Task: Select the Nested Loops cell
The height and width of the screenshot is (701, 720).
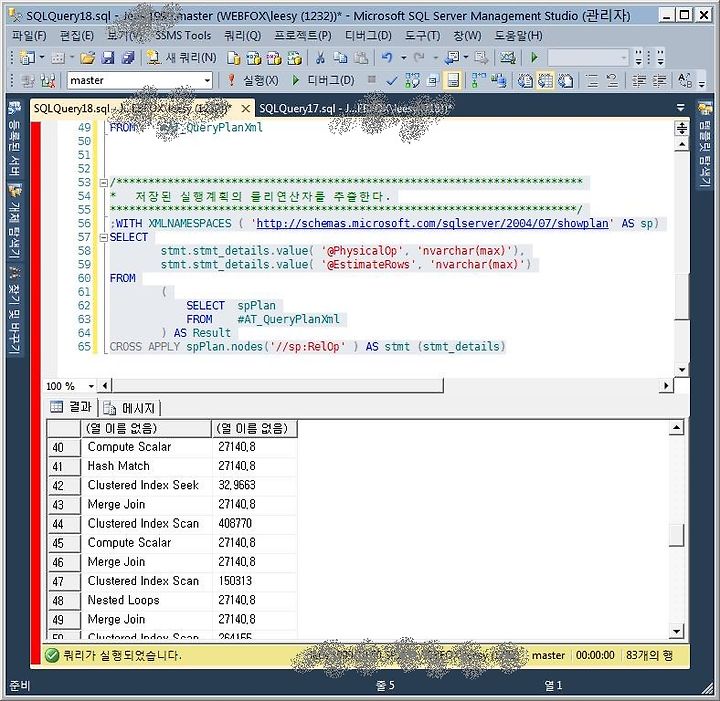Action: pyautogui.click(x=146, y=600)
